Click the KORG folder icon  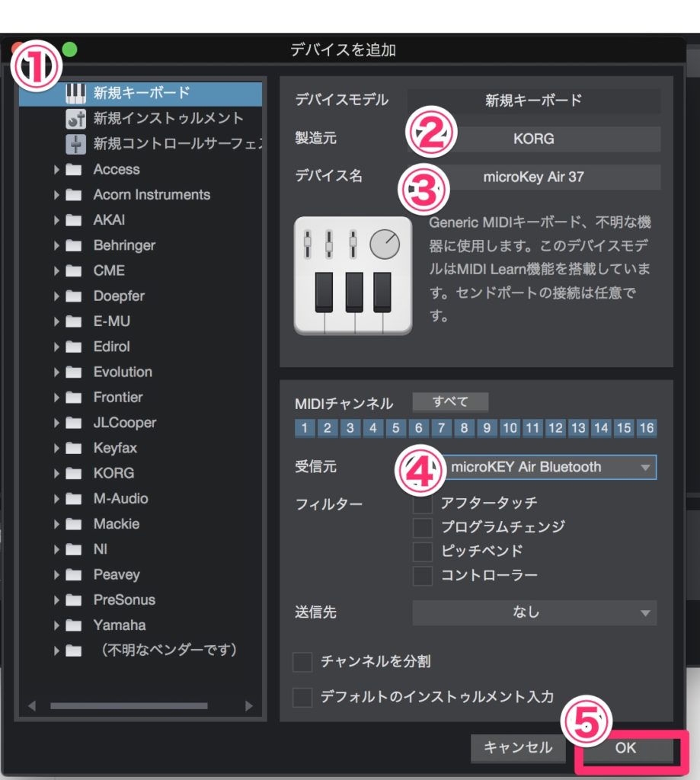pos(74,473)
